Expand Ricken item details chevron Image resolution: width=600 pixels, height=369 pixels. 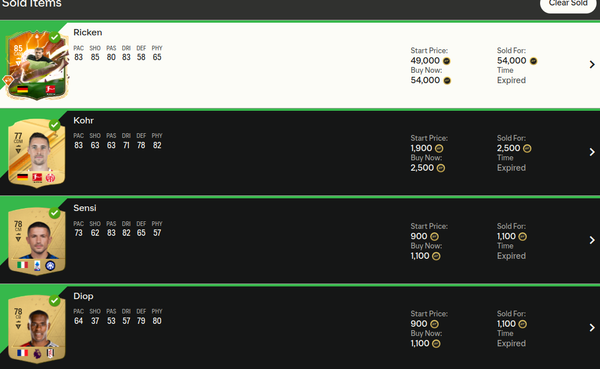pos(592,64)
